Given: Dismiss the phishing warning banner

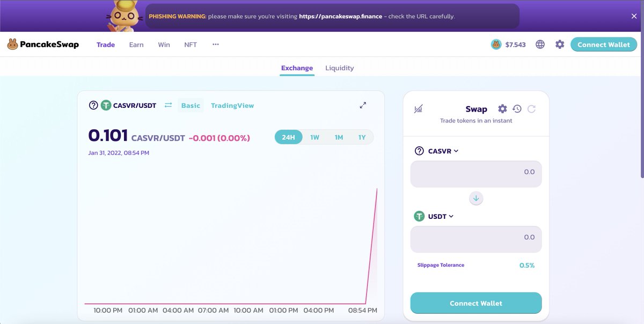Looking at the screenshot, I should click(x=634, y=16).
